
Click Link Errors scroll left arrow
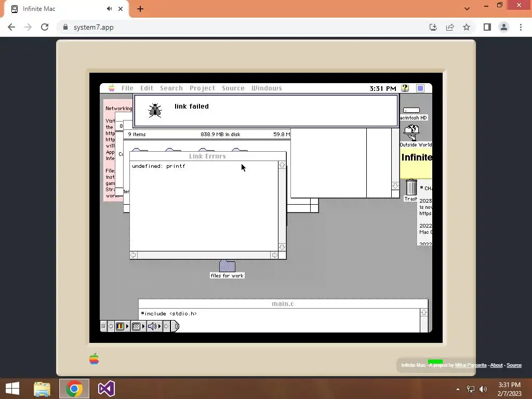[134, 255]
